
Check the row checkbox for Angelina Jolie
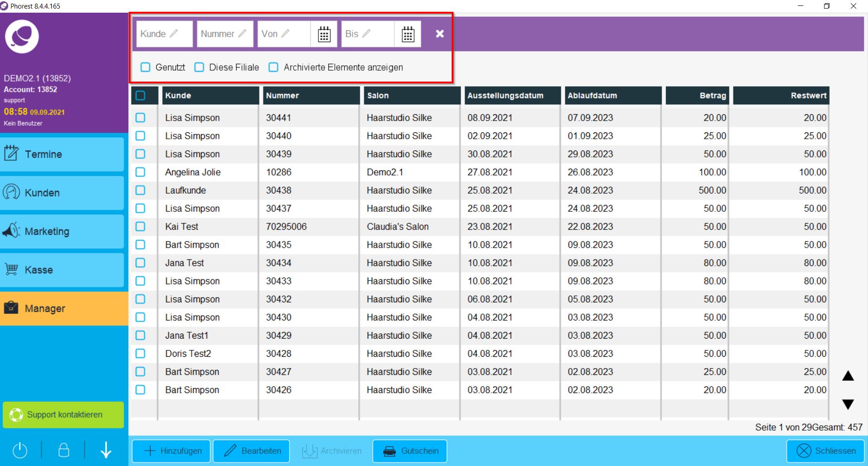click(140, 172)
